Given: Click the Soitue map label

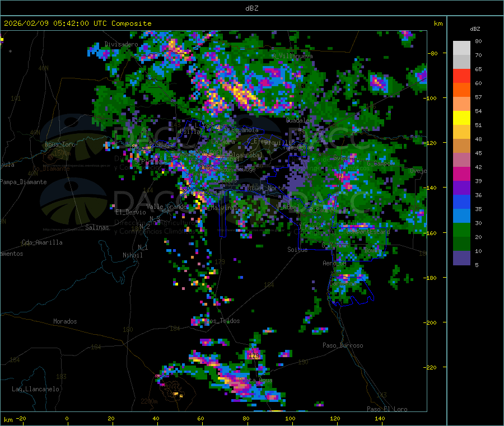Looking at the screenshot, I should tap(297, 250).
